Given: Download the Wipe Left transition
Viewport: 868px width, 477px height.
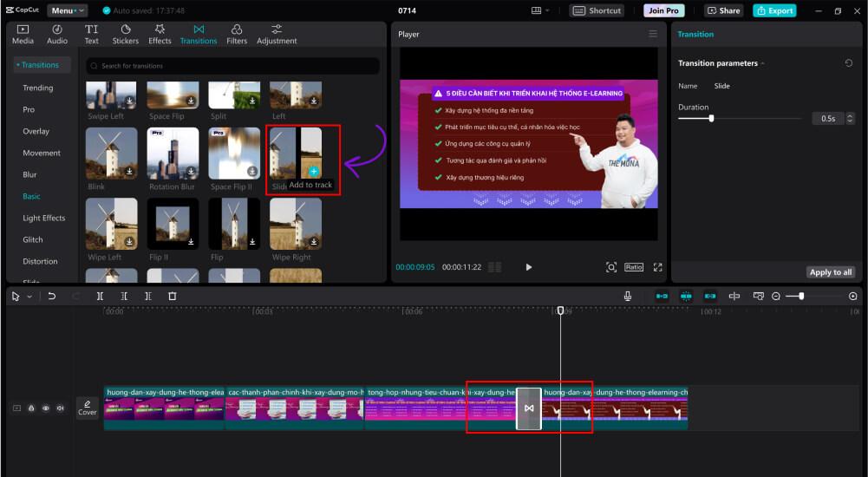Looking at the screenshot, I should coord(129,241).
